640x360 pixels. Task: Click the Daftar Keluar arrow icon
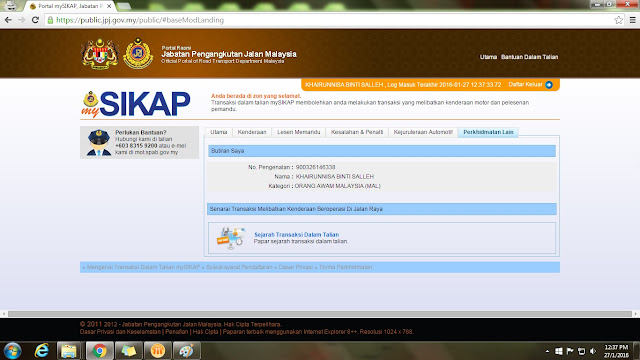tap(549, 85)
